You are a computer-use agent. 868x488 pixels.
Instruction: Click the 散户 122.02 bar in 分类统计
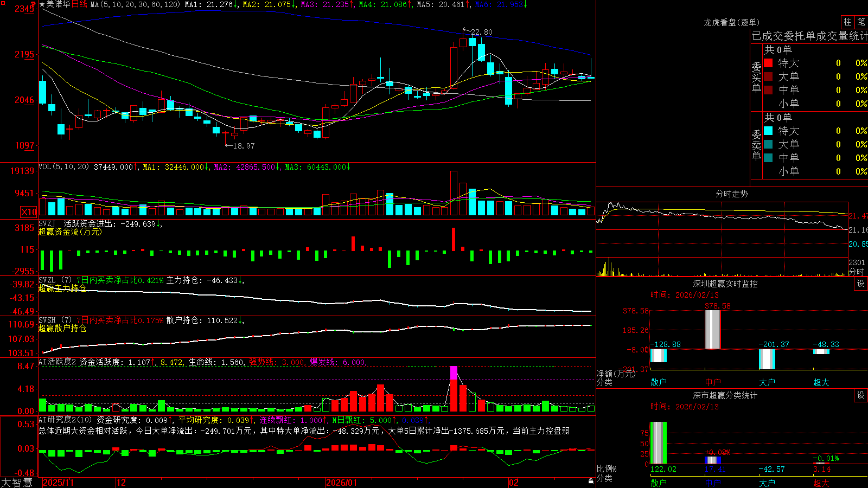pyautogui.click(x=658, y=443)
